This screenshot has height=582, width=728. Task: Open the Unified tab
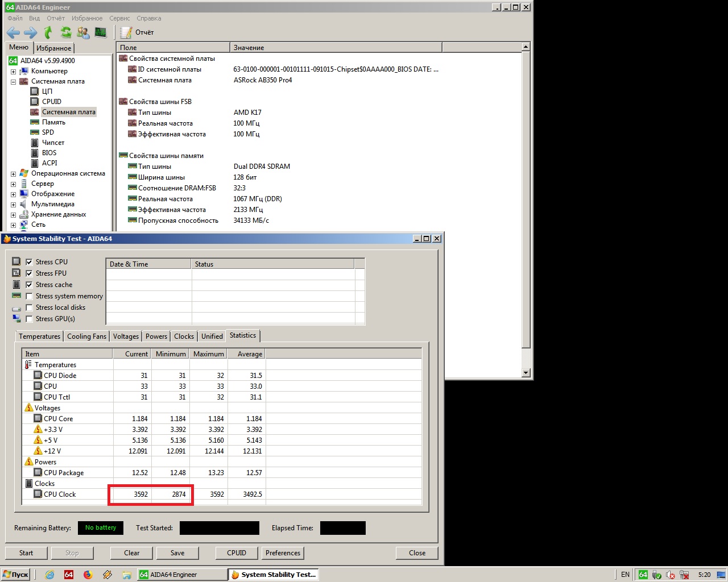point(212,336)
